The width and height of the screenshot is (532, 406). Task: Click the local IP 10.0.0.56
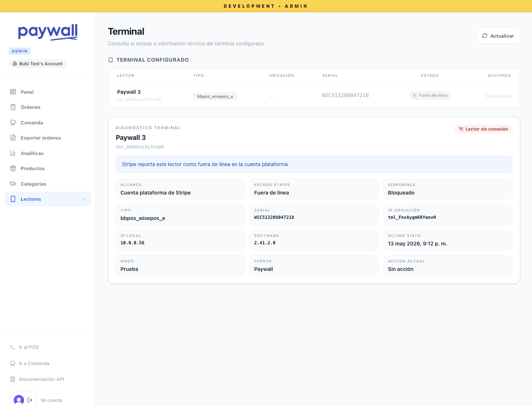pyautogui.click(x=132, y=243)
